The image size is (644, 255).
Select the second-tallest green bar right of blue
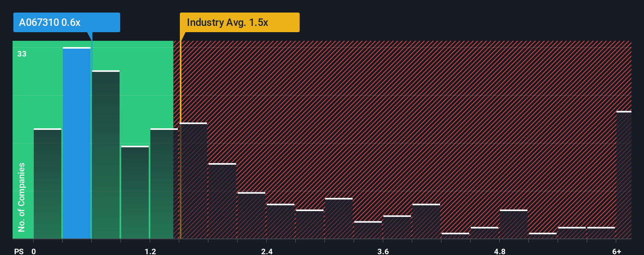(x=106, y=155)
